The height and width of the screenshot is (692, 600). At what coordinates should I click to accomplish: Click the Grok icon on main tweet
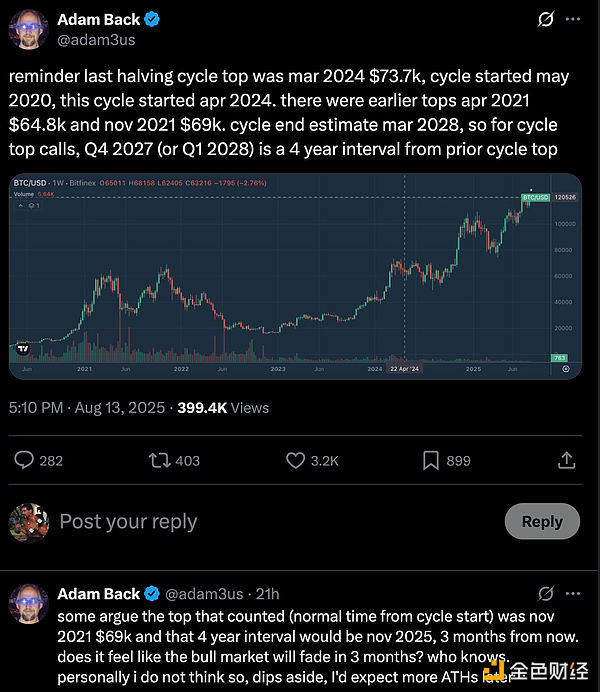click(x=546, y=19)
